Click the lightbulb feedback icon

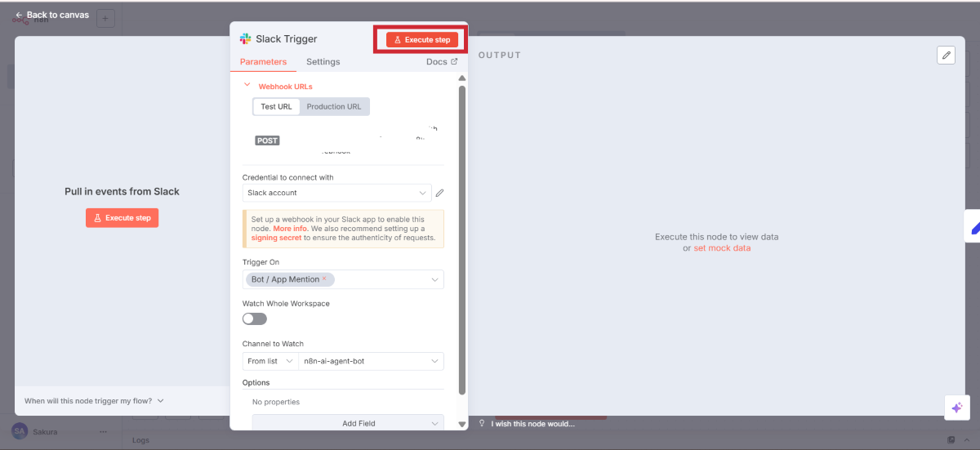[x=483, y=424]
